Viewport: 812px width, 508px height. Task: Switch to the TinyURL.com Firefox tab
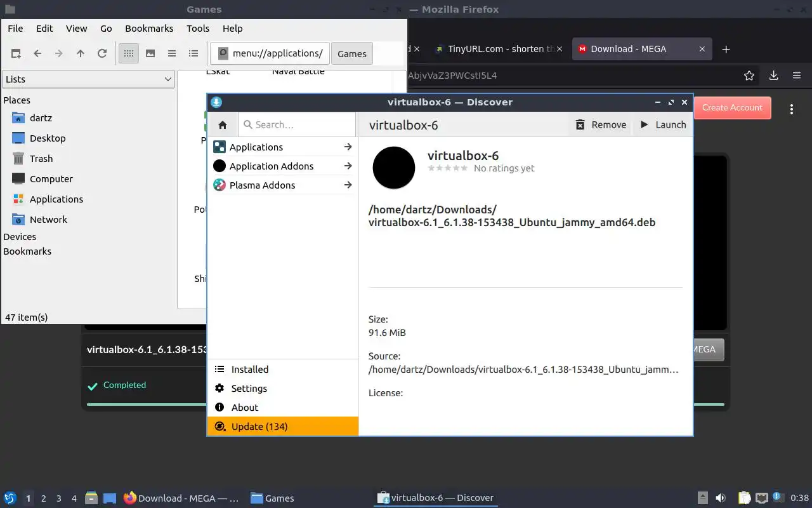click(499, 49)
